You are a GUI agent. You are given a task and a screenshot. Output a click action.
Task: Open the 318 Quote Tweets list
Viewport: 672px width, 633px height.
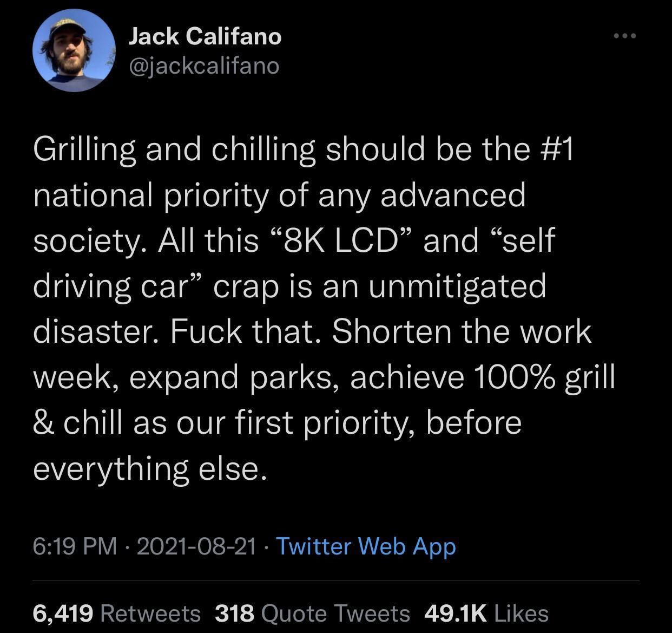click(x=312, y=614)
